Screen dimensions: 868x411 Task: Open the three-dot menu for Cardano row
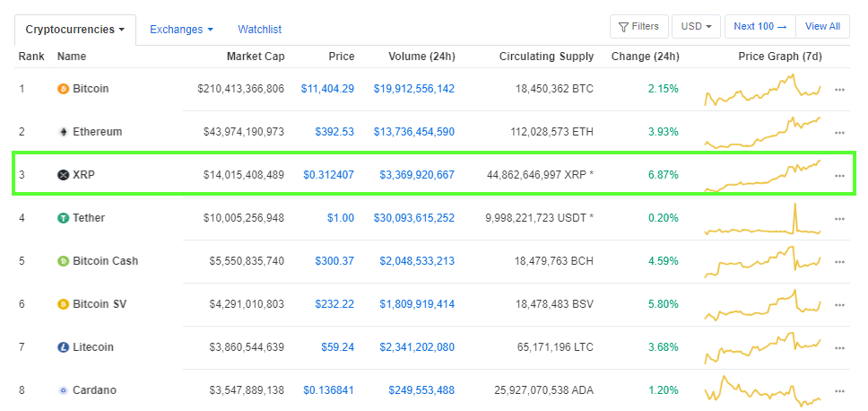(839, 391)
